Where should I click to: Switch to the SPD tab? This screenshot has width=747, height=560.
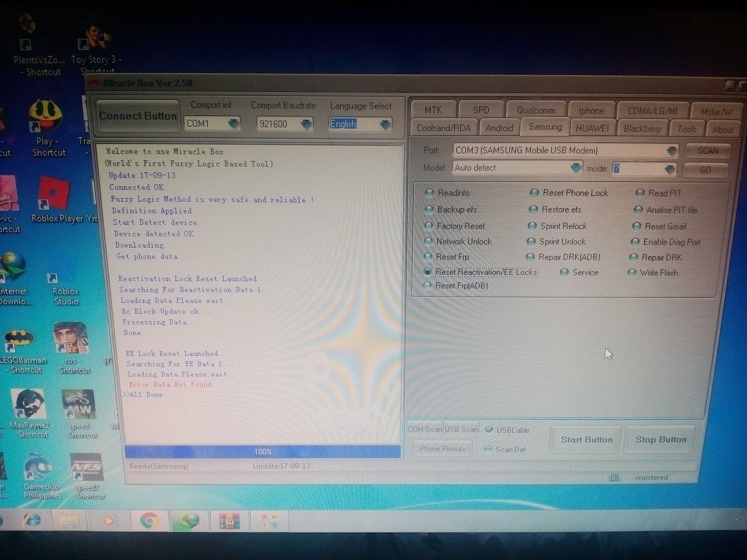click(481, 110)
